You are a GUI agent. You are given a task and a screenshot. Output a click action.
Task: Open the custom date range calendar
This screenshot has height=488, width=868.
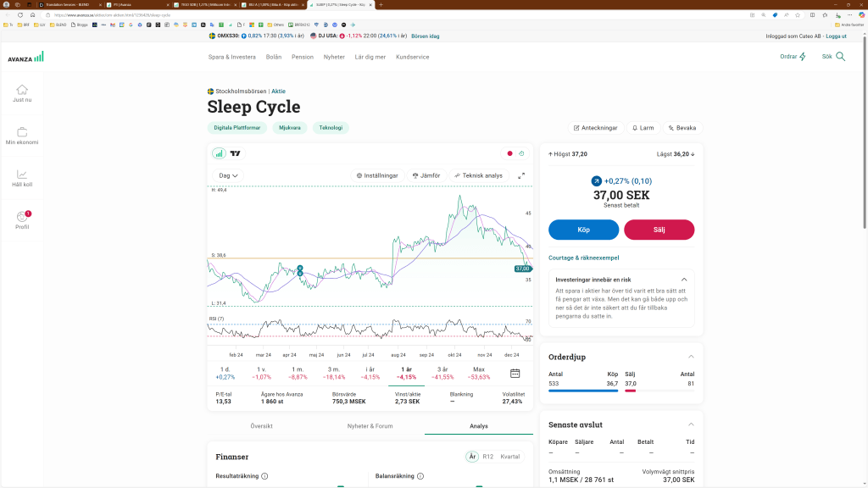515,373
